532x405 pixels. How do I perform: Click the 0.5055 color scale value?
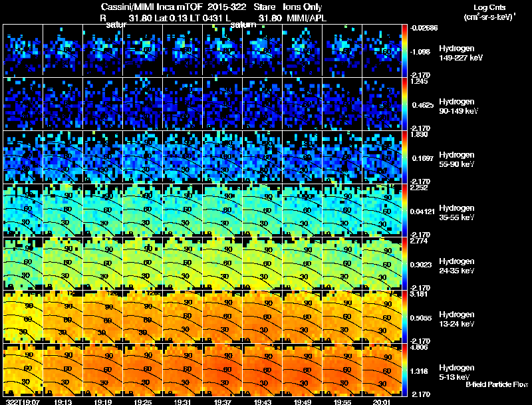422,318
